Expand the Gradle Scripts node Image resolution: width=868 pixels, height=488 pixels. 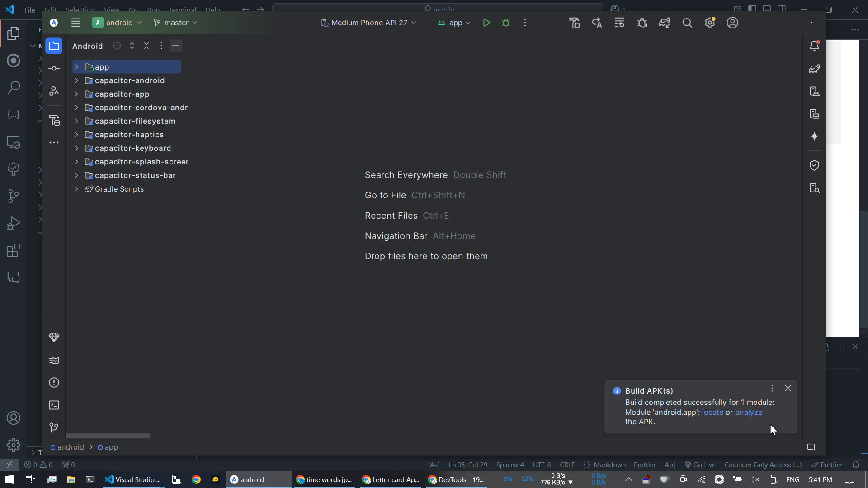click(x=77, y=189)
